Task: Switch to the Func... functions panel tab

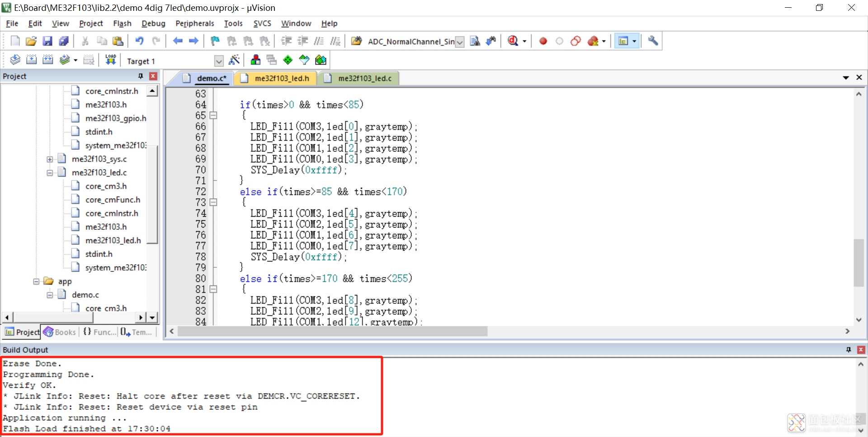Action: click(x=99, y=332)
